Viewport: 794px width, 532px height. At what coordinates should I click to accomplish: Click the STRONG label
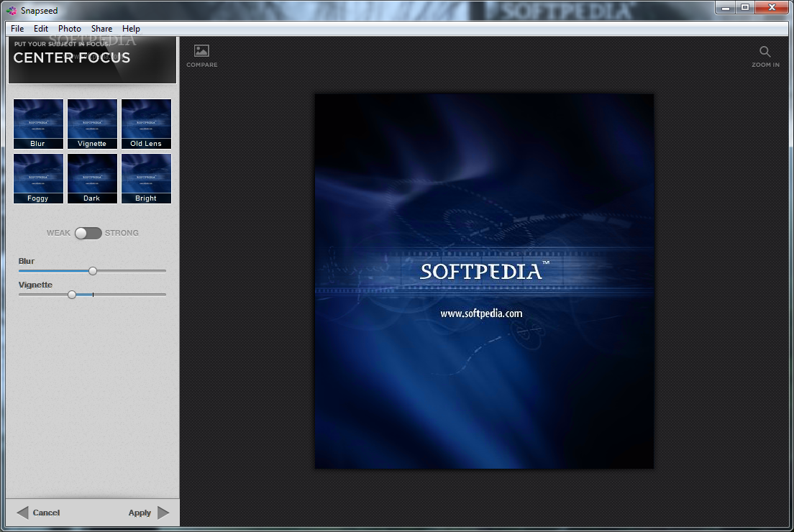click(122, 233)
